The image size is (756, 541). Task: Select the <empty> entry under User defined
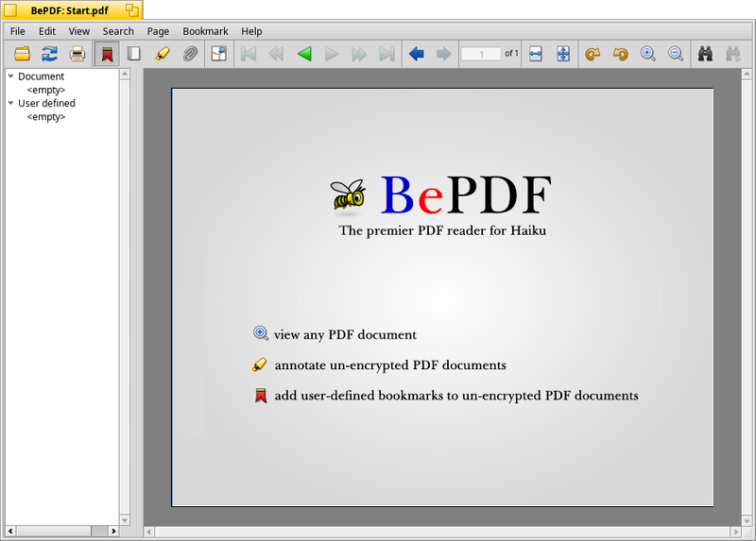tap(46, 117)
